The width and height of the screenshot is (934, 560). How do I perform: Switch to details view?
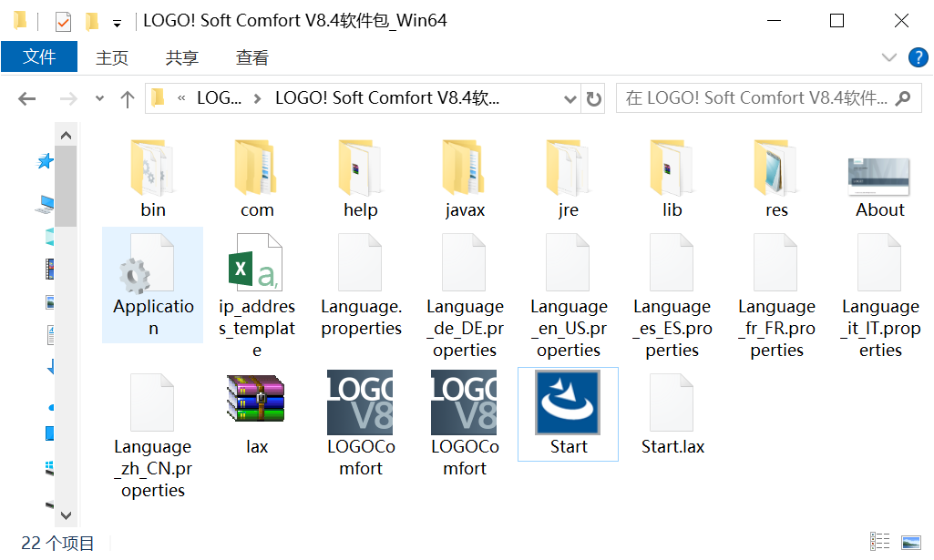point(880,542)
